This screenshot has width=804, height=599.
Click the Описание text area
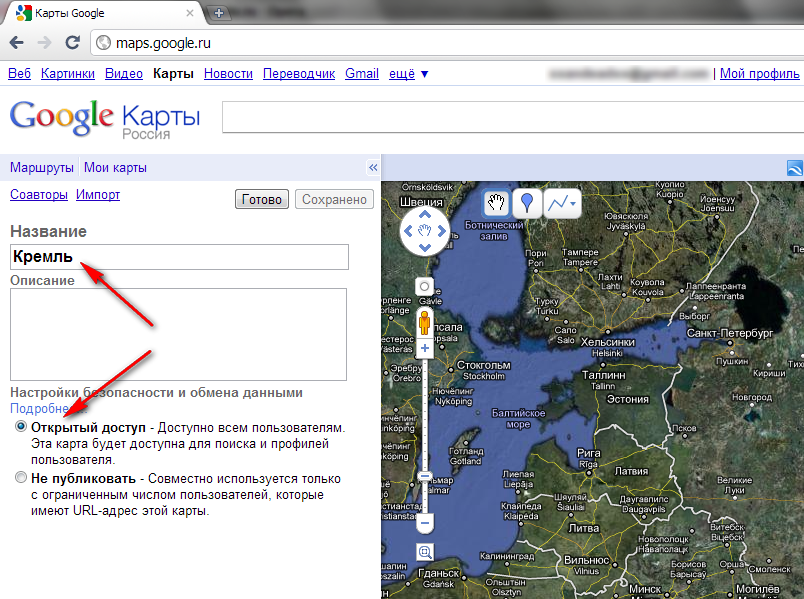point(178,334)
